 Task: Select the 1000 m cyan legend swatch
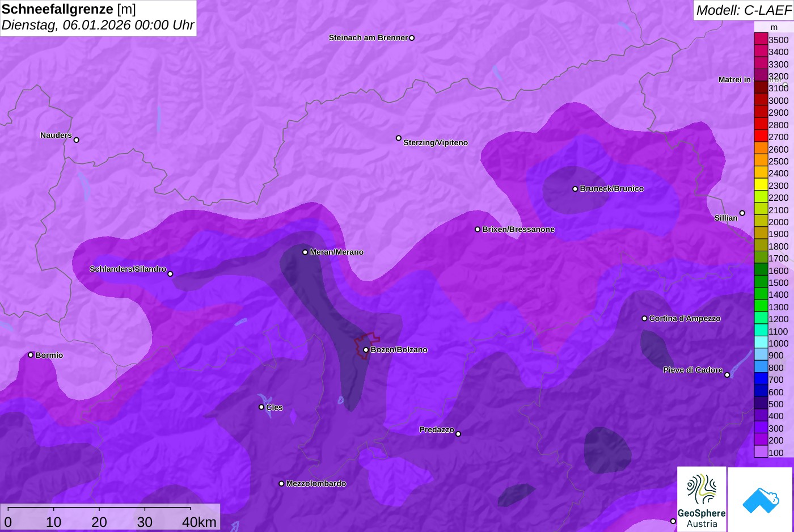click(761, 343)
